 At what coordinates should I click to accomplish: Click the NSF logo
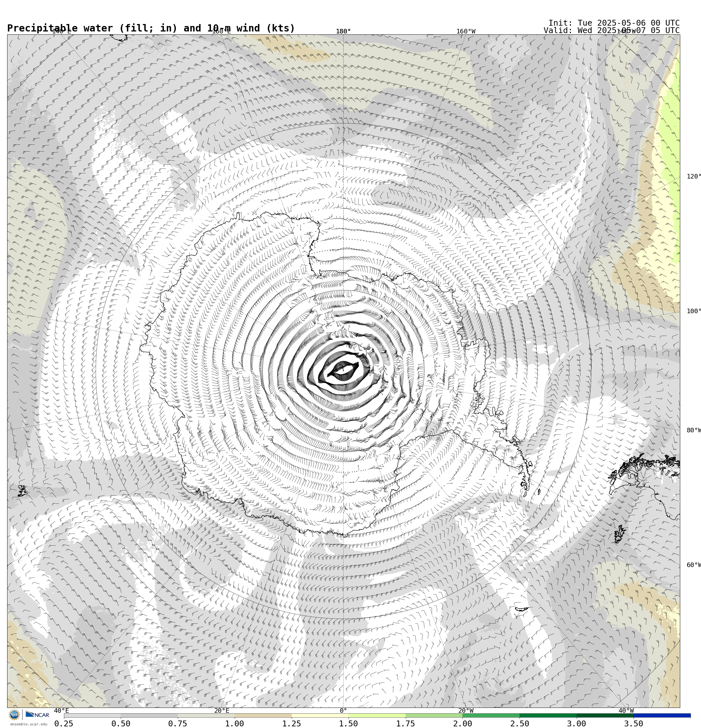click(14, 715)
